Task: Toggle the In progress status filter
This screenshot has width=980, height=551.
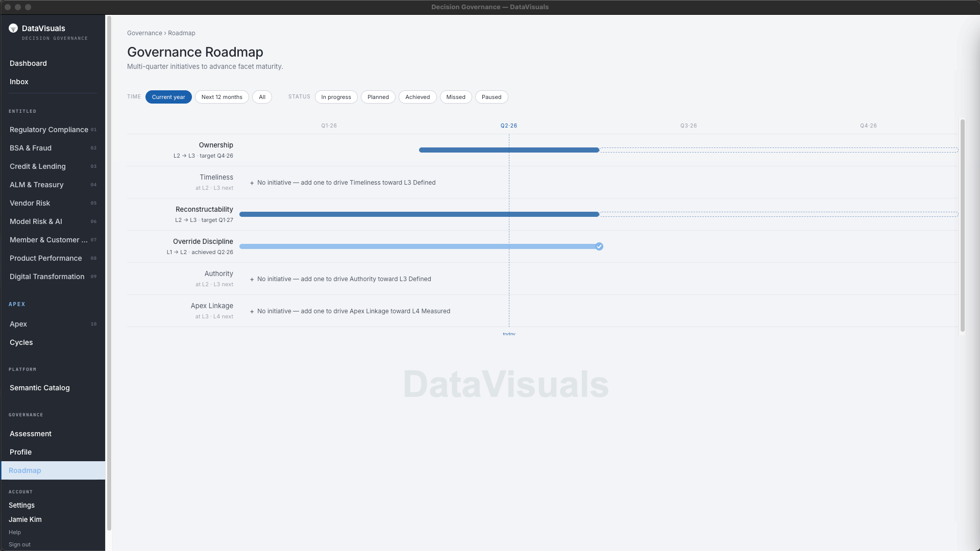Action: click(336, 97)
